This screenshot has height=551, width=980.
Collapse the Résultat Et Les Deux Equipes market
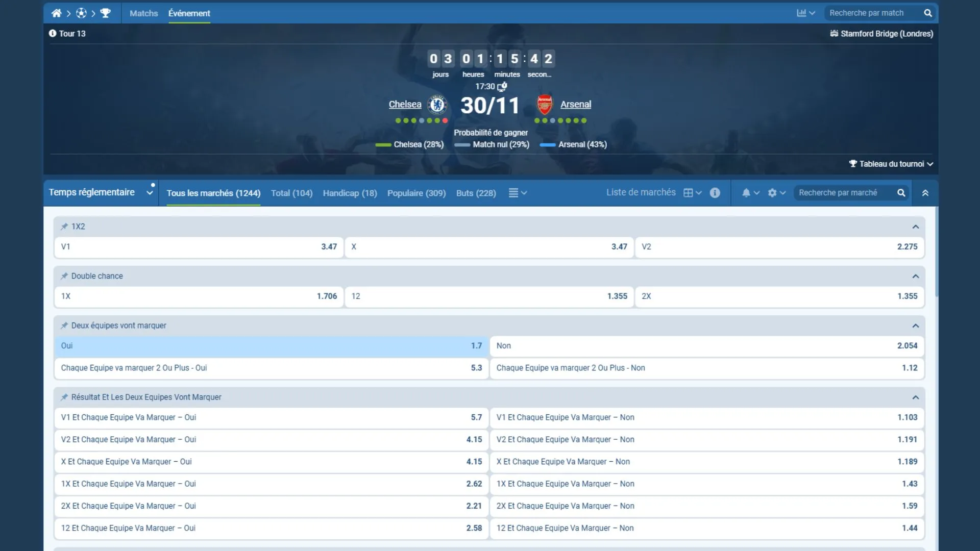[915, 397]
